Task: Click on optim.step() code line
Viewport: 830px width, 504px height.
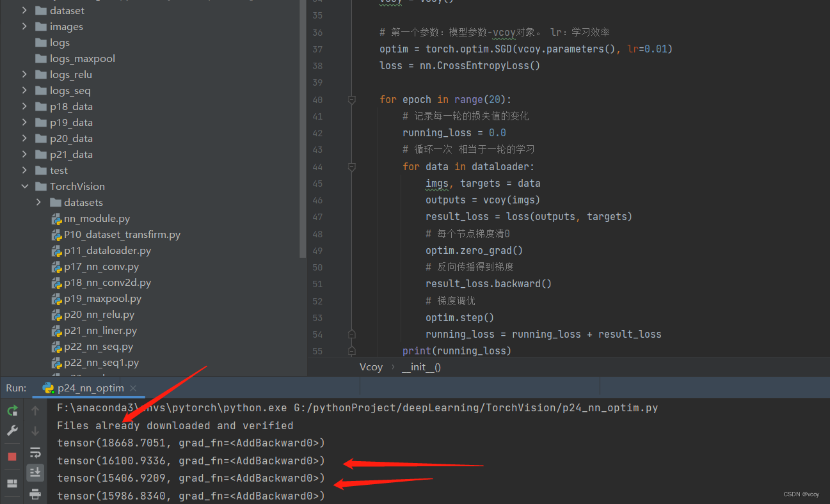Action: point(459,317)
